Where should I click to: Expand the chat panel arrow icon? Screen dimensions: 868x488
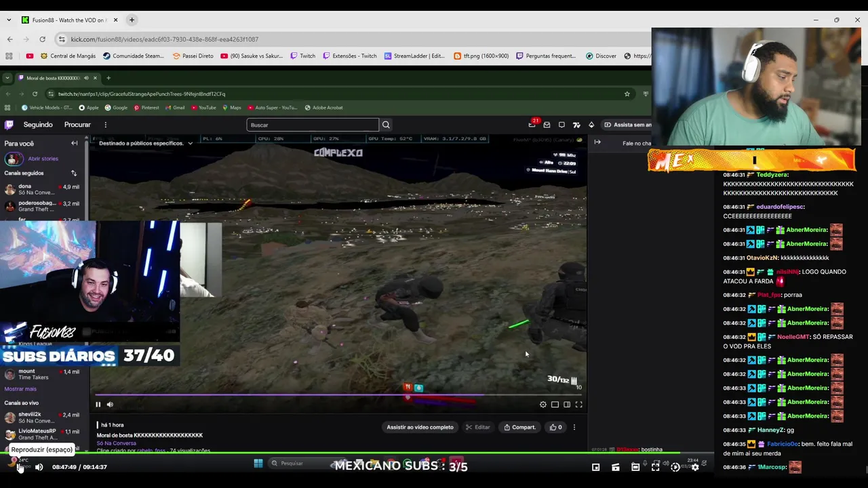click(597, 142)
